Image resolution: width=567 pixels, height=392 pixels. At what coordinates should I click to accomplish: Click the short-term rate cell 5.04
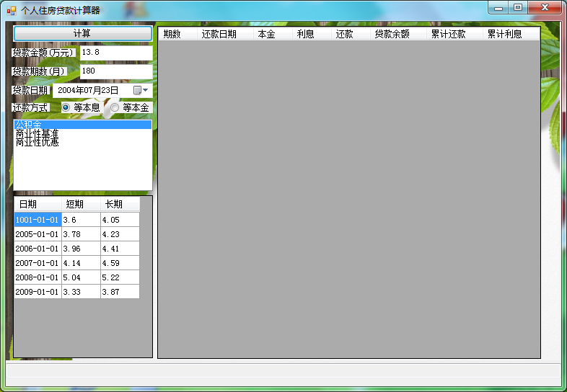(81, 277)
